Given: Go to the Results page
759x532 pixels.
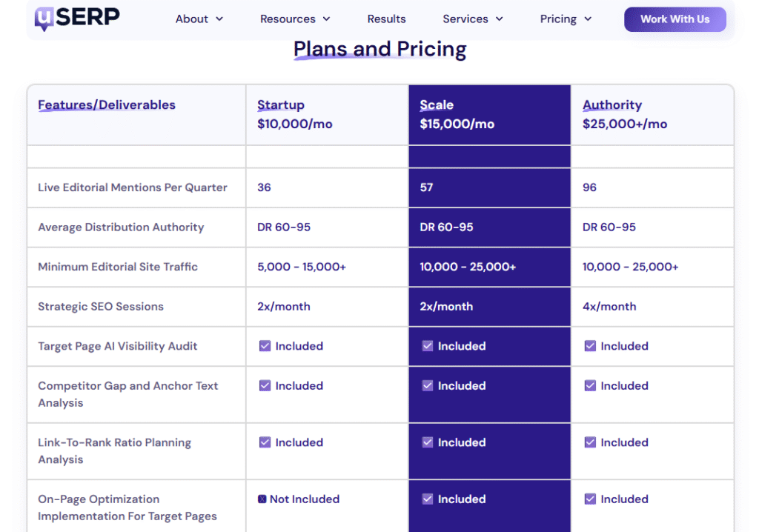Looking at the screenshot, I should point(386,19).
